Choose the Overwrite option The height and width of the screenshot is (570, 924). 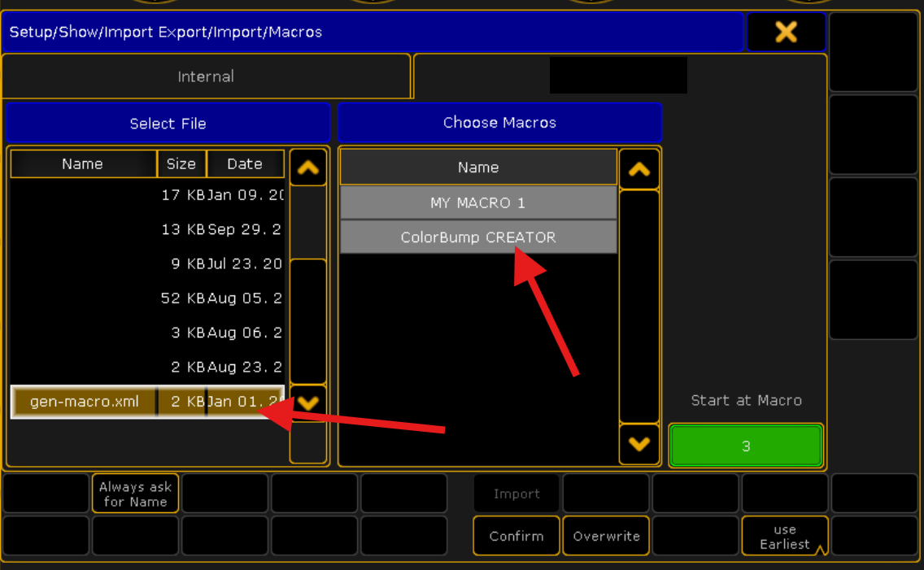coord(607,536)
